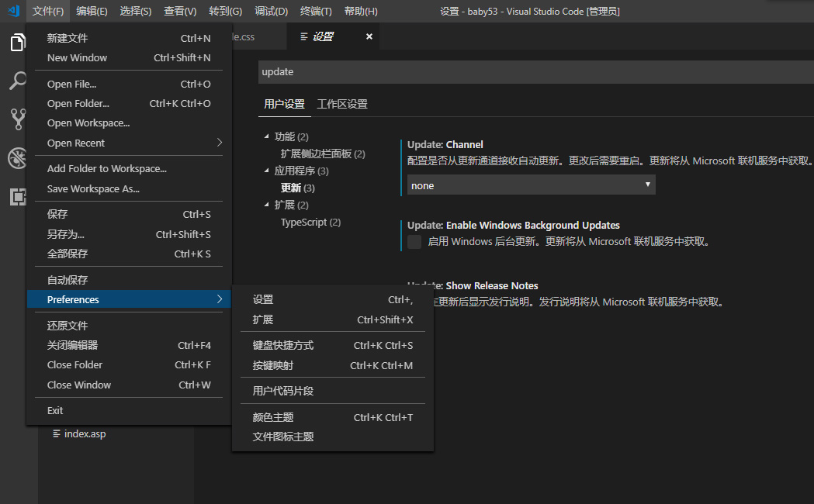Open the 转到(G) menu
The width and height of the screenshot is (814, 504).
[225, 11]
